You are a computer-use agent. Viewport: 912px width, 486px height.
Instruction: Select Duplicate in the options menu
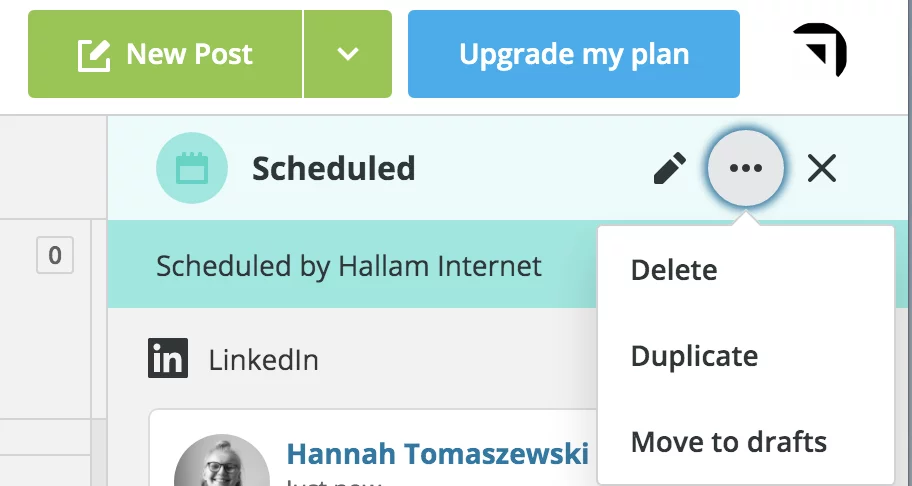[694, 356]
